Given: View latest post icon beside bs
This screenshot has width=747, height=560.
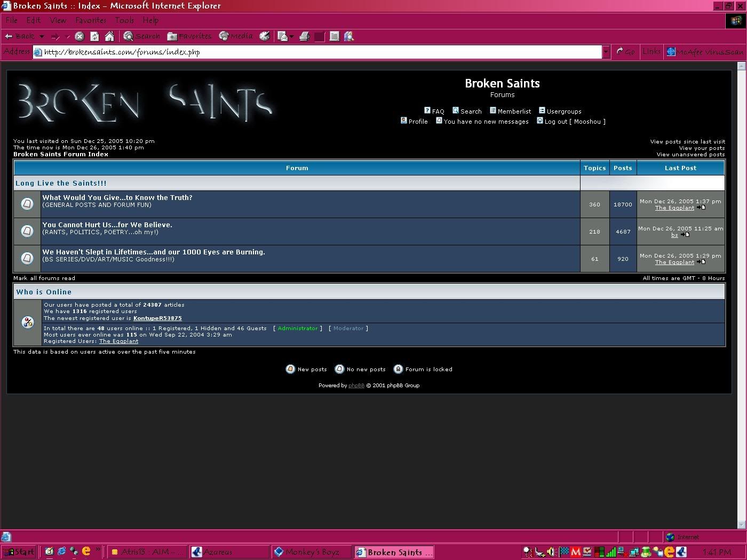Looking at the screenshot, I should point(686,235).
